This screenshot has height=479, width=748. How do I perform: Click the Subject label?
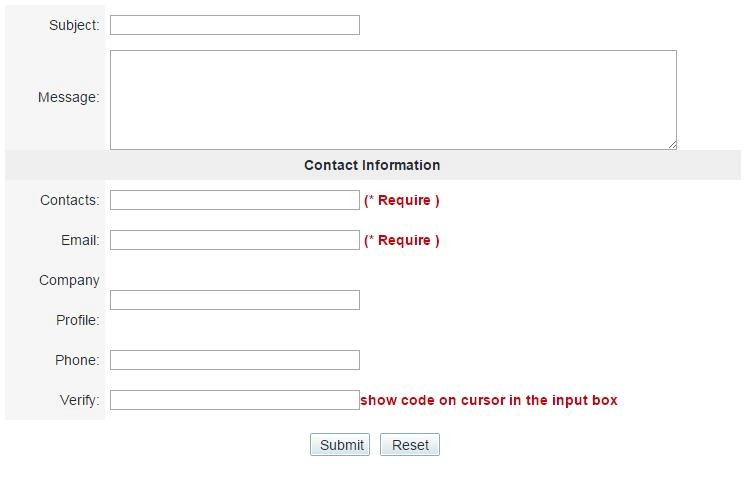(x=74, y=25)
